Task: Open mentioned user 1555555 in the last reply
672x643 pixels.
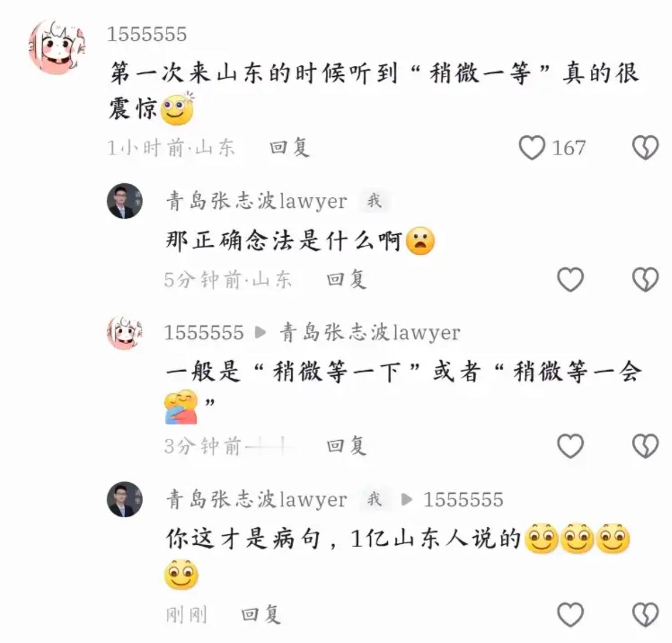Action: 463,499
